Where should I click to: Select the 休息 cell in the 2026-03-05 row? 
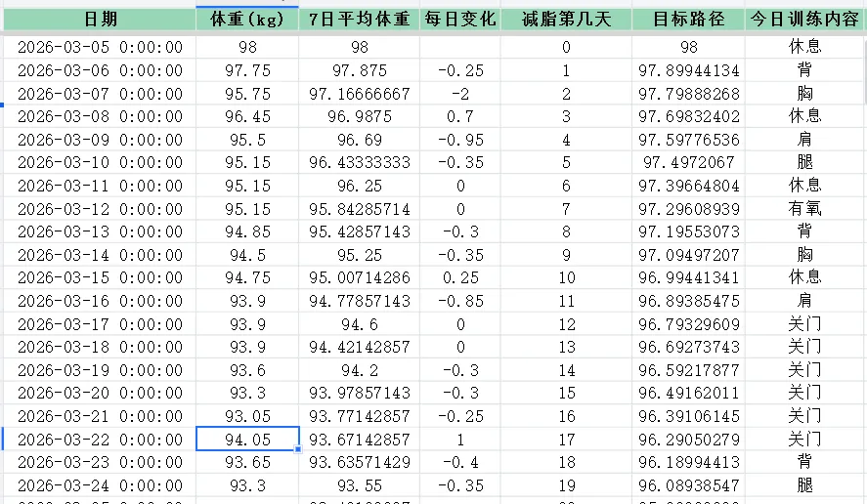(804, 47)
